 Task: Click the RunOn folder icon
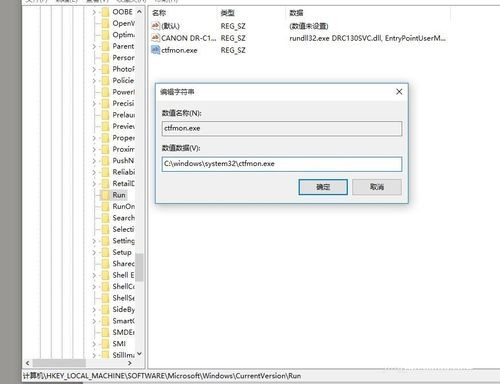(x=105, y=207)
